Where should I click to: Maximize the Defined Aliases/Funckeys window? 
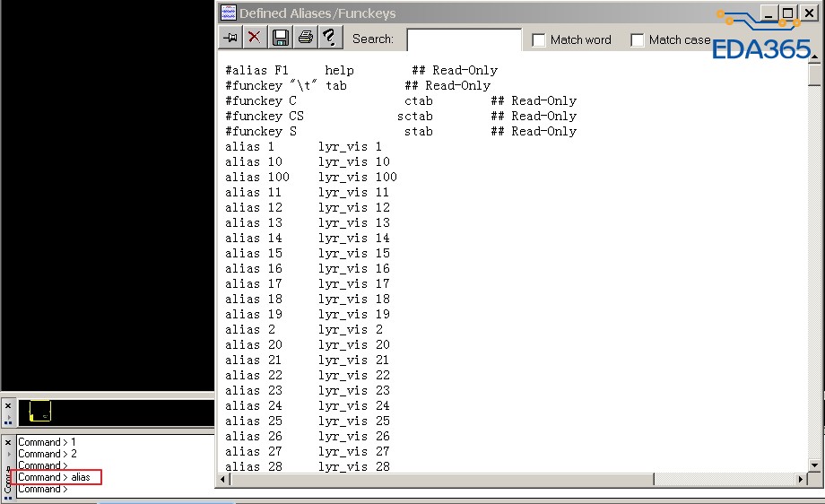point(787,13)
